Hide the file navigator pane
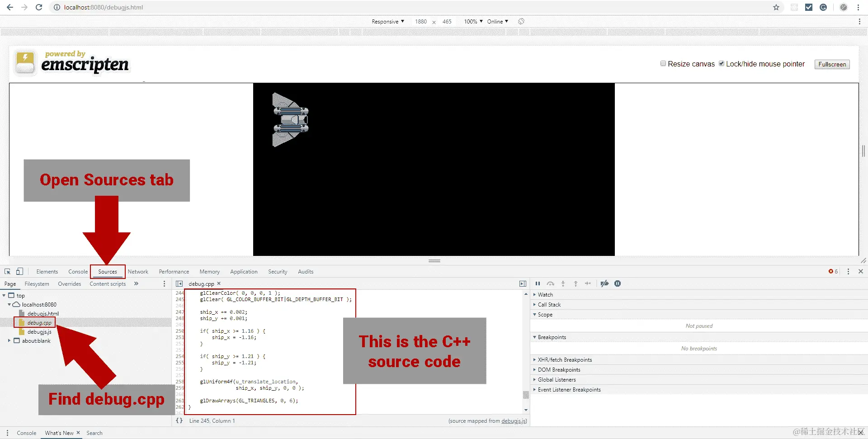This screenshot has height=439, width=868. click(179, 283)
